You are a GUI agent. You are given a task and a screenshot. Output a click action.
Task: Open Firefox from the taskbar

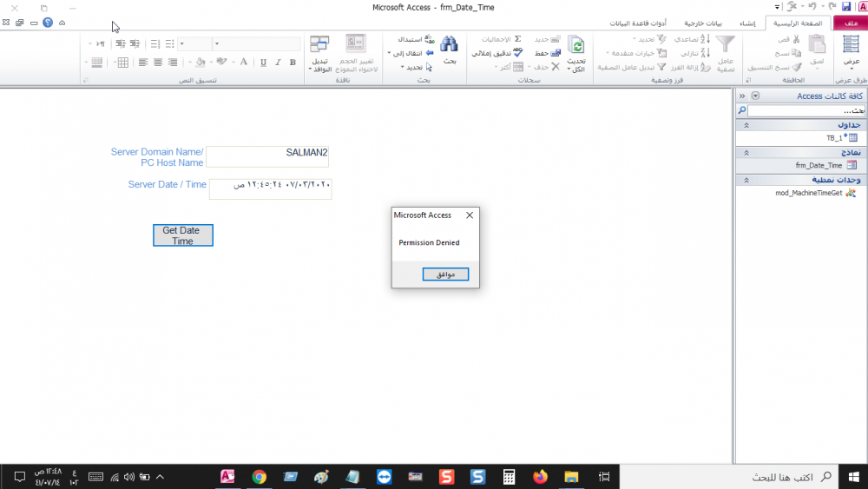click(x=540, y=476)
